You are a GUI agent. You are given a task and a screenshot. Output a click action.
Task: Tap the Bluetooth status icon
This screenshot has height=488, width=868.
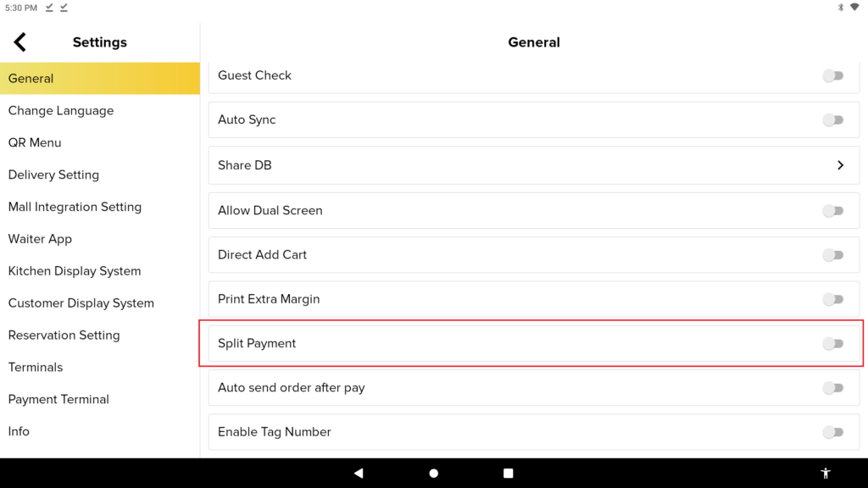[x=840, y=8]
